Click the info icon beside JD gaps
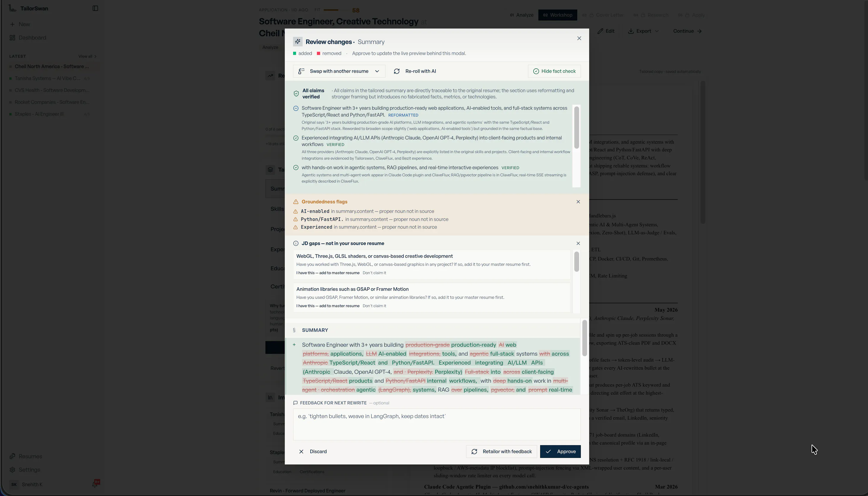This screenshot has height=496, width=868. (295, 243)
